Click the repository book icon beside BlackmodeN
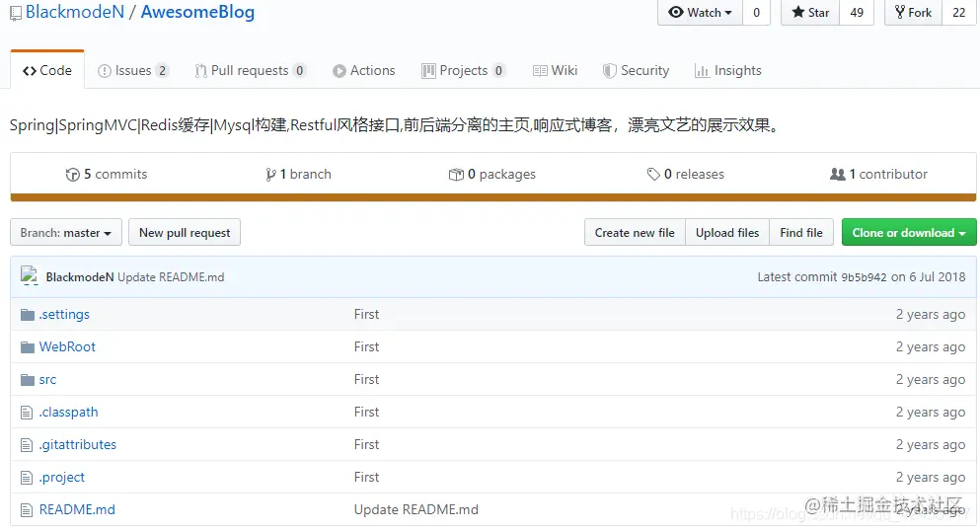Screen dimensions: 980x532 coord(16,13)
